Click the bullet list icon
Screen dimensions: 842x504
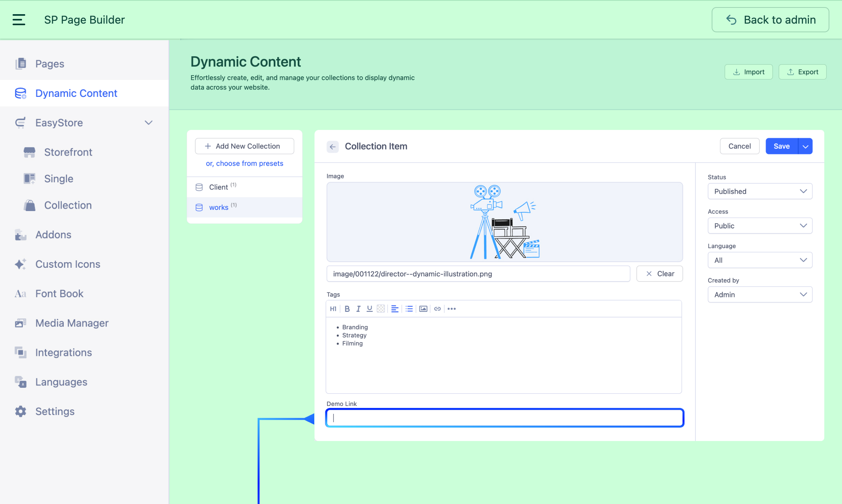[x=409, y=309]
